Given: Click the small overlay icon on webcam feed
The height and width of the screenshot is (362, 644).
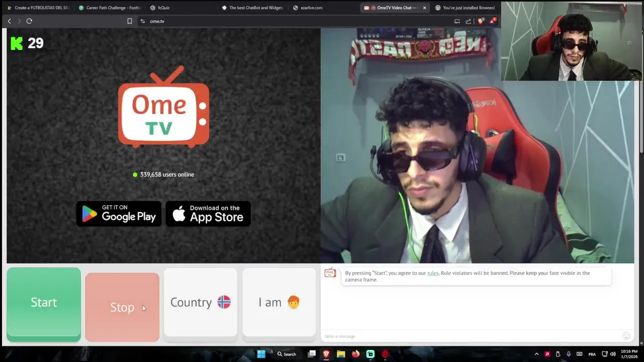Looking at the screenshot, I should [340, 158].
